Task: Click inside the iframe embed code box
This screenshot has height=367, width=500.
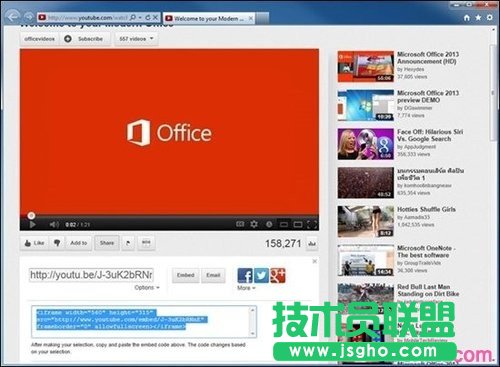Action: [144, 322]
